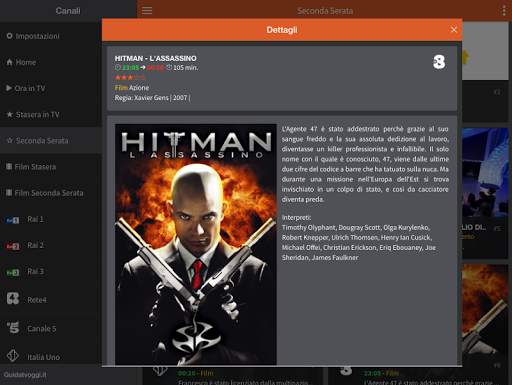The height and width of the screenshot is (385, 512).
Task: Click the Guidatvoggi.it link
Action: 25,375
